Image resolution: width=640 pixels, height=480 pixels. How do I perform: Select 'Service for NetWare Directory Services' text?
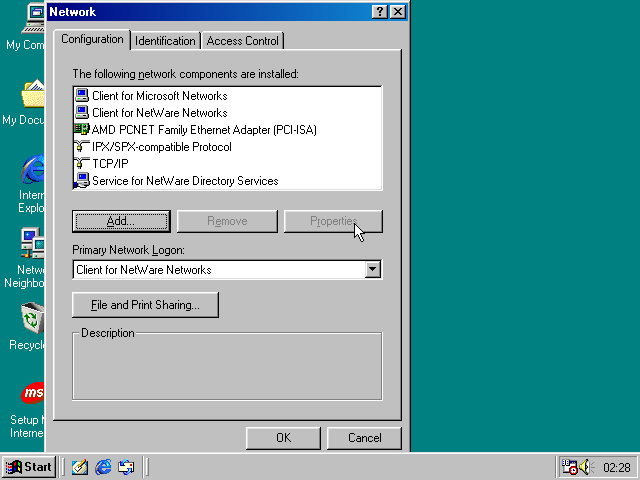[185, 181]
